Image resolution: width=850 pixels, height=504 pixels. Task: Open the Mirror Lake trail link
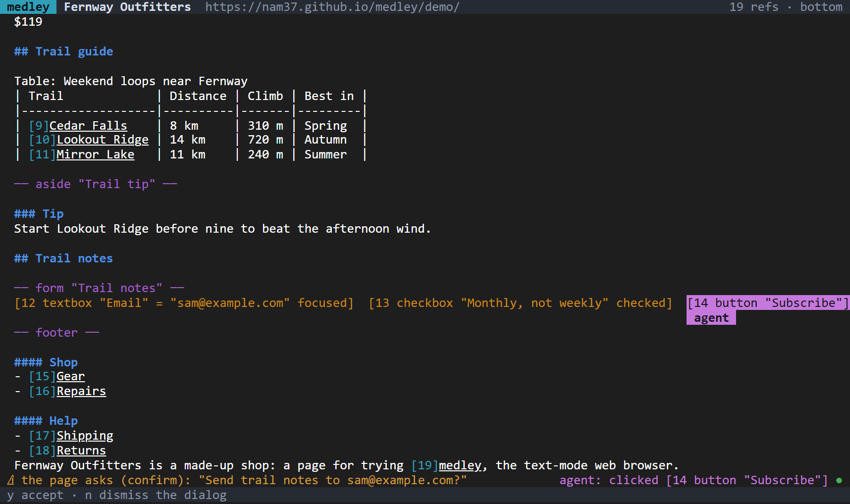96,154
